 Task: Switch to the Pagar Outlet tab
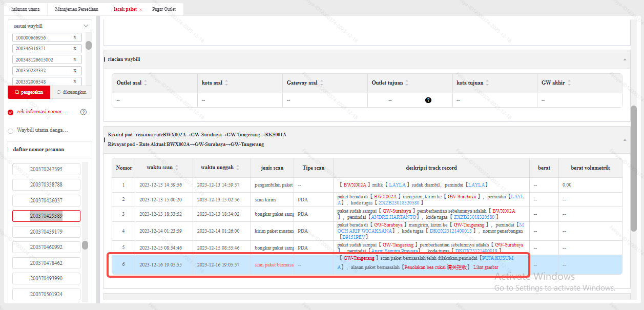tap(164, 10)
